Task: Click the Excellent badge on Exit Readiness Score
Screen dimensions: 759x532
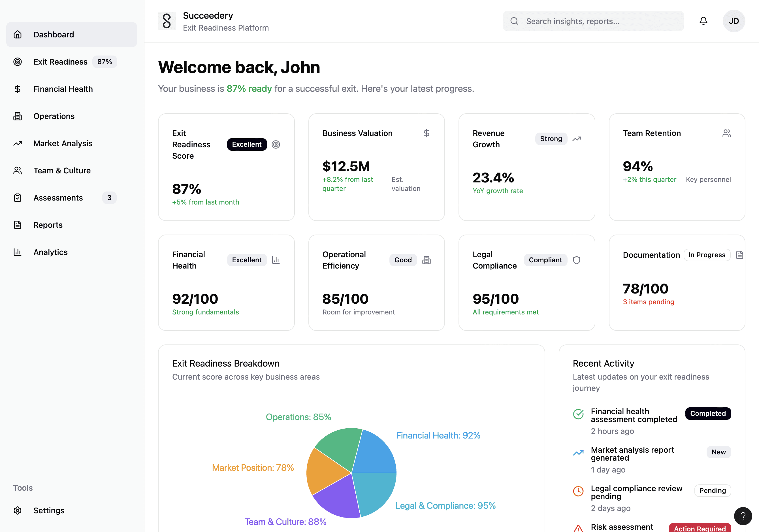Action: 247,144
